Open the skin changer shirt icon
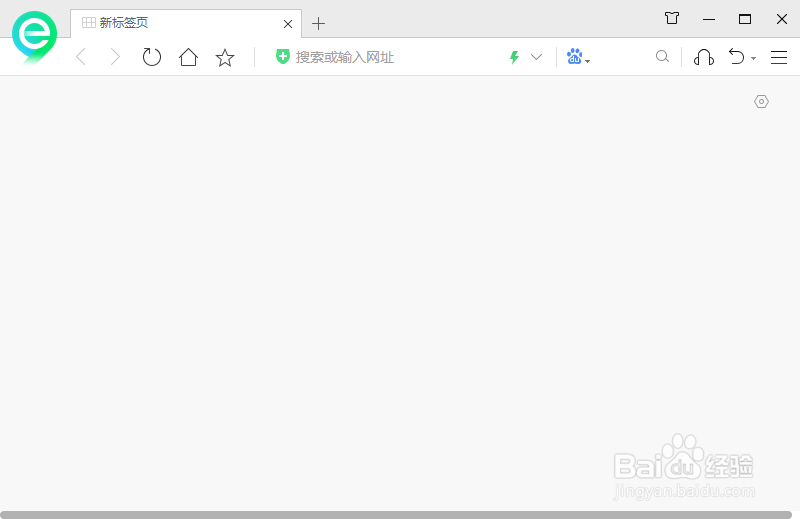The height and width of the screenshot is (519, 800). [672, 18]
